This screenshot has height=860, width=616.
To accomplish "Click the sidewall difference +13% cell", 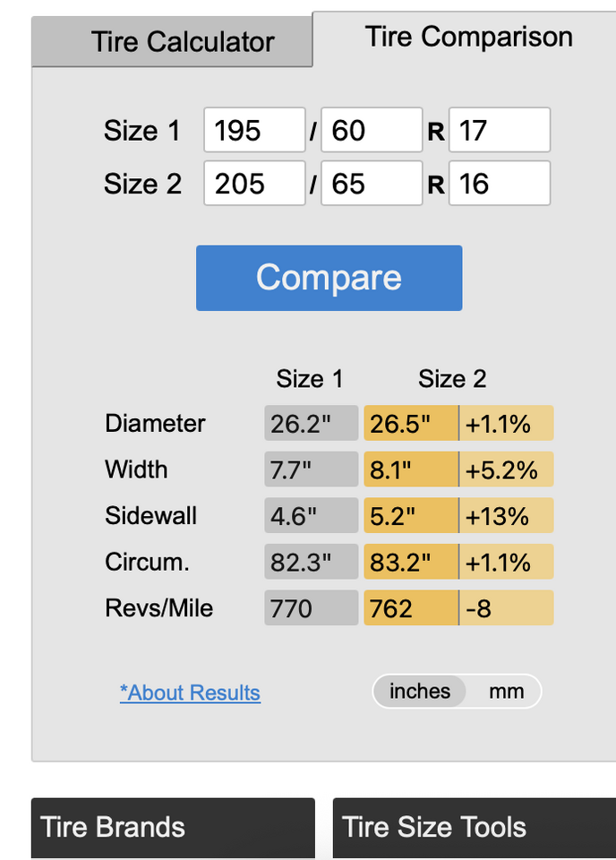I will point(507,516).
